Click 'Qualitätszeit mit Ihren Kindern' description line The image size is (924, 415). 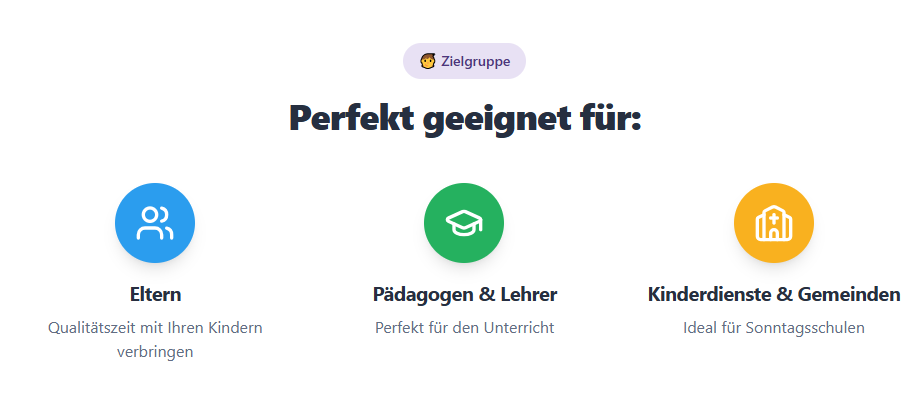pyautogui.click(x=155, y=327)
